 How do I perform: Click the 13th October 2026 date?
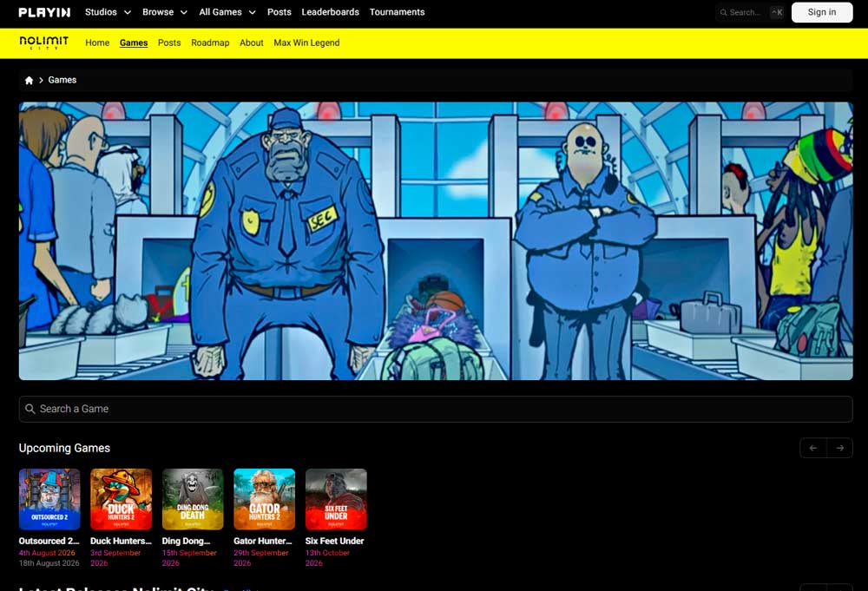tap(328, 558)
